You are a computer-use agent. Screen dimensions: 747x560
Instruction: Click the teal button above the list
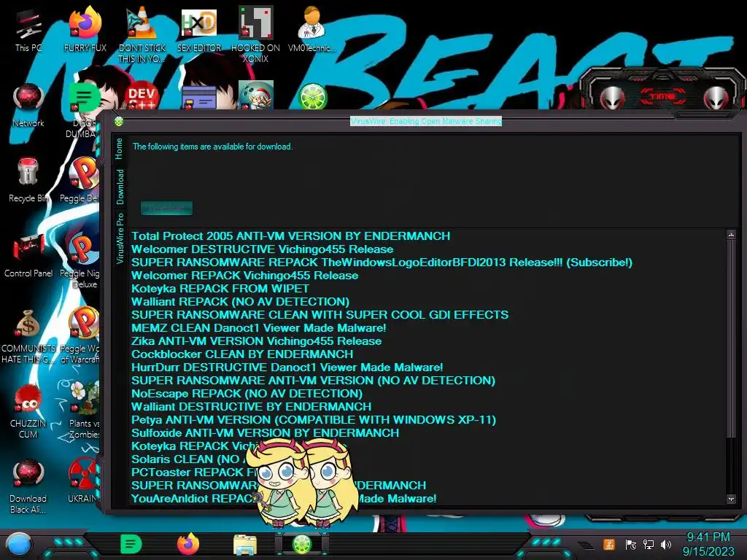[167, 208]
